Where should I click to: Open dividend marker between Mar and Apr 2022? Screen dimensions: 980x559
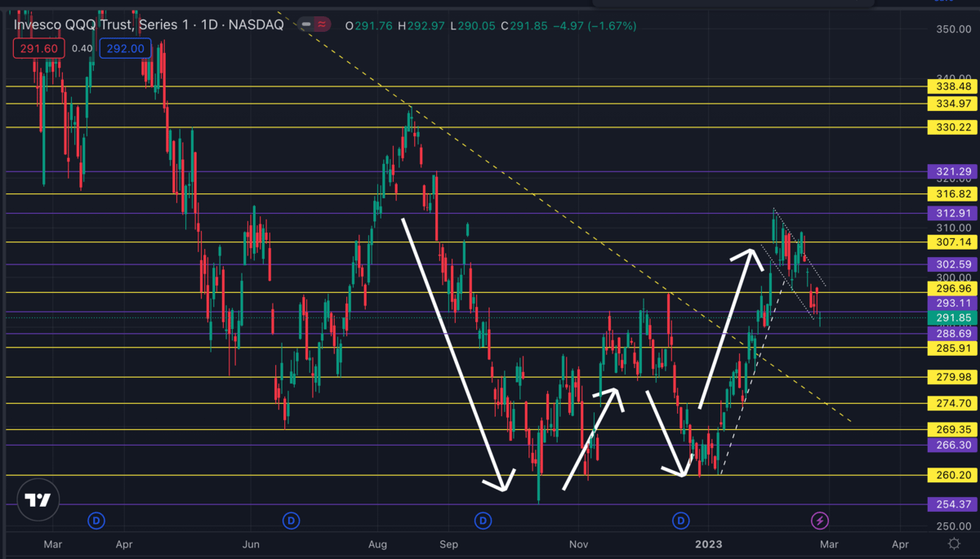click(x=96, y=520)
